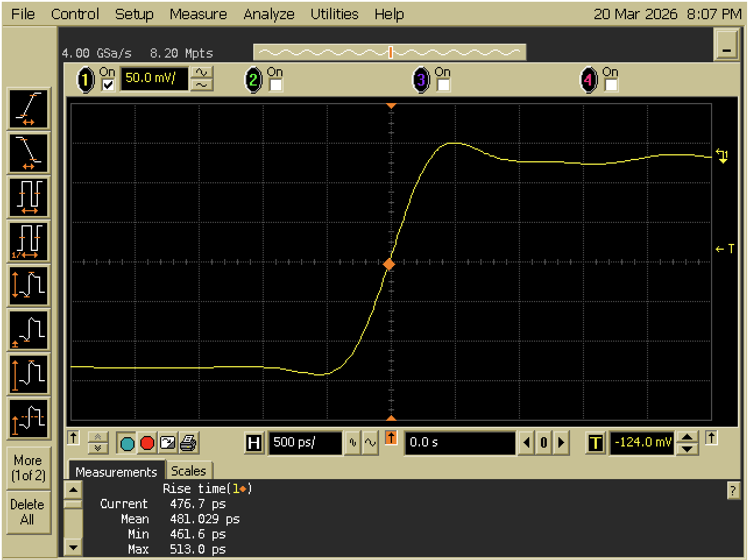Click the Delete All button
This screenshot has width=750, height=560.
pos(27,512)
